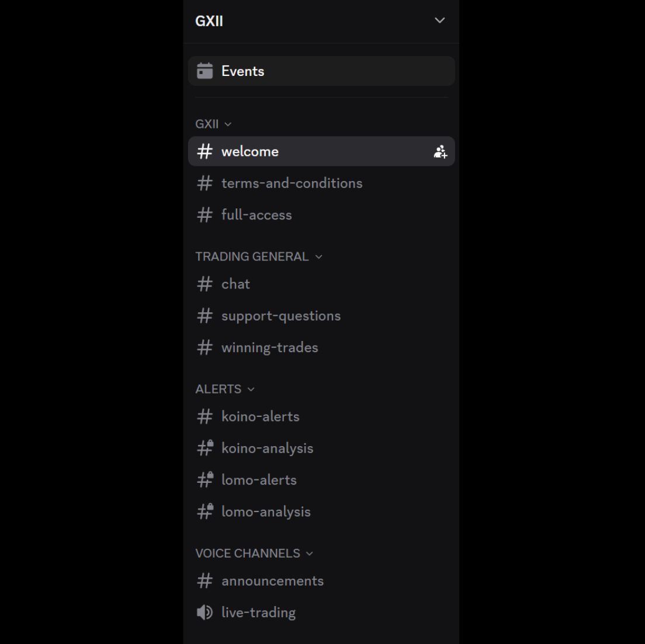Collapse the VOICE CHANNELS category
645x644 pixels.
click(254, 553)
